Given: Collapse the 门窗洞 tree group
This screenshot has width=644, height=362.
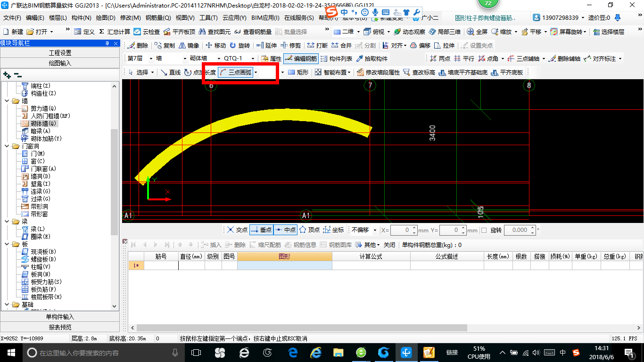Looking at the screenshot, I should tap(7, 146).
